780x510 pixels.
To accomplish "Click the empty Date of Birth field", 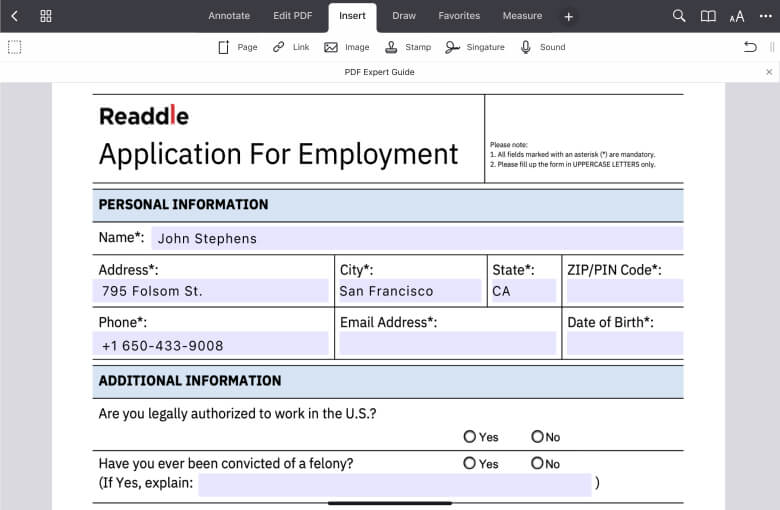I will (625, 344).
